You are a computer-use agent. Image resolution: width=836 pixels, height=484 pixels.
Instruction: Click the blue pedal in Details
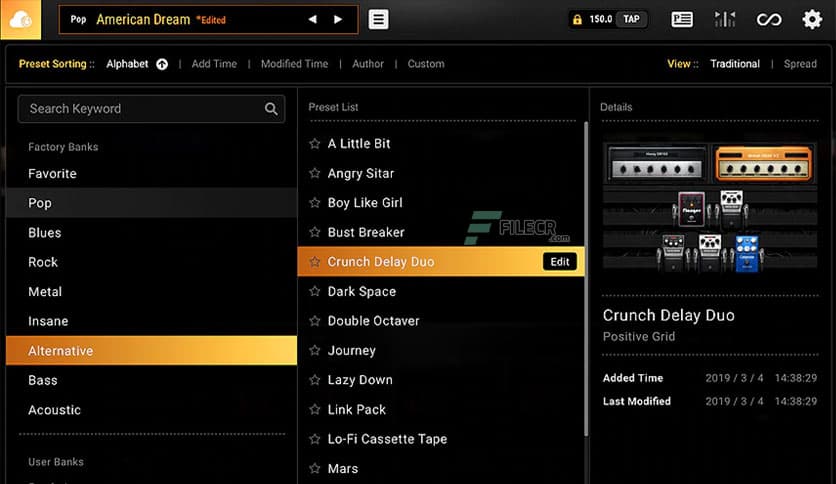coord(746,253)
